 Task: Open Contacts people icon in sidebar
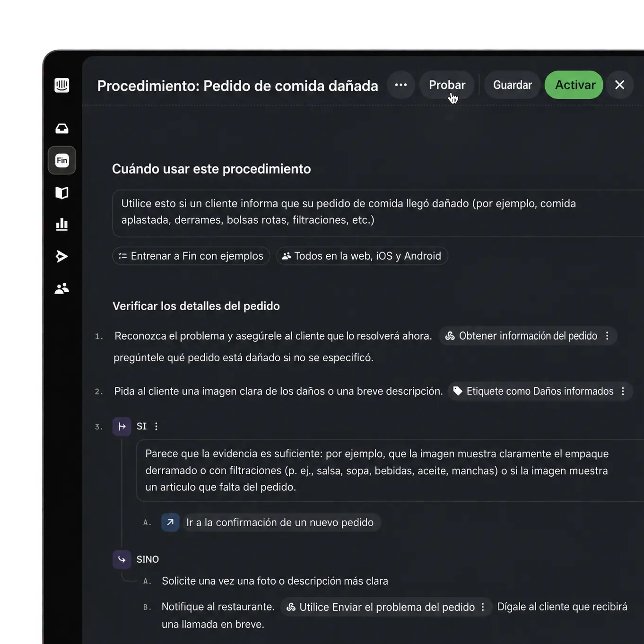coord(62,288)
